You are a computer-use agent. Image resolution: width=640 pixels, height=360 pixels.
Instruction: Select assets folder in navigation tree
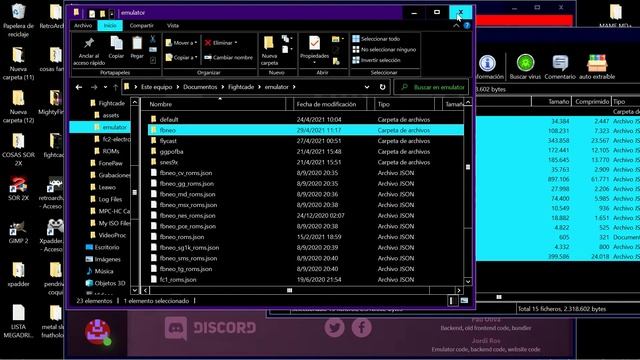[x=110, y=115]
